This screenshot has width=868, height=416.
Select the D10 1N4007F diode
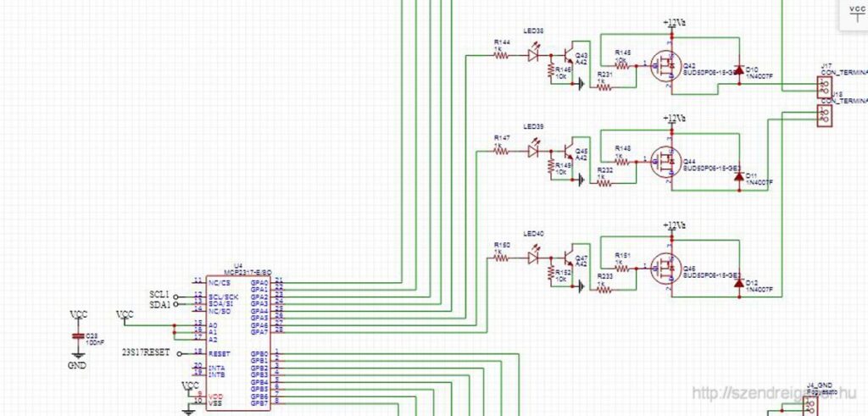(x=738, y=74)
